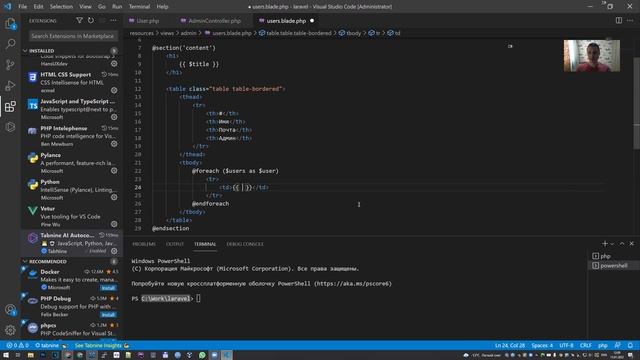Click the feedback icon in status bar
The height and width of the screenshot is (360, 640).
click(618, 345)
